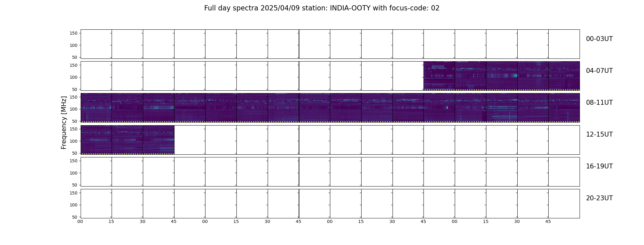644x245 pixels.
Task: Select the '00-03UT' row label
Action: (599, 39)
